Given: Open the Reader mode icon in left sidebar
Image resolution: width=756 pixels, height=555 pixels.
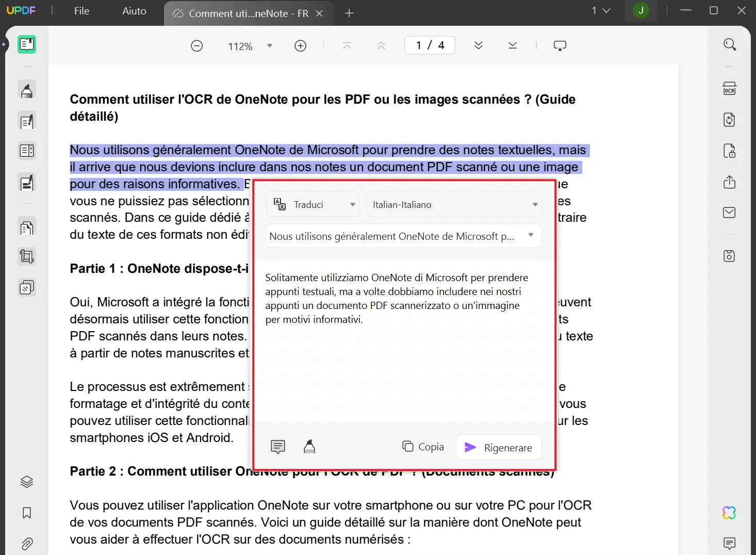Looking at the screenshot, I should pyautogui.click(x=27, y=45).
